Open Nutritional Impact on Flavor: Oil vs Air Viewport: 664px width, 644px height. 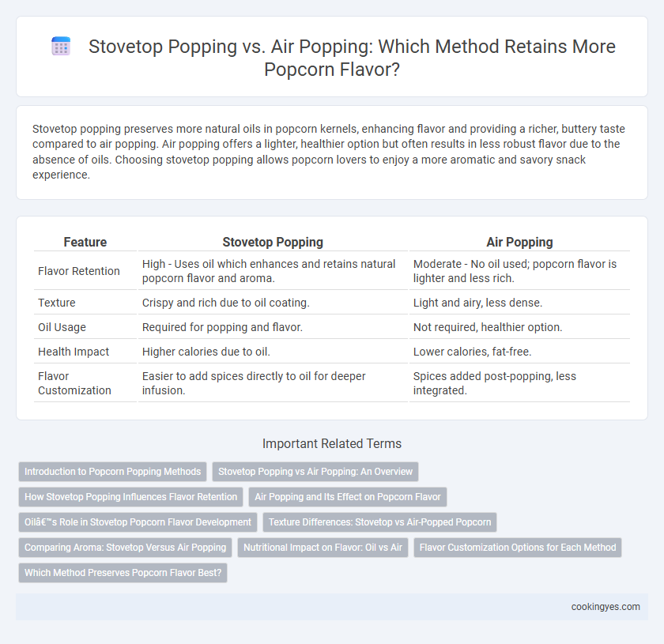(323, 548)
